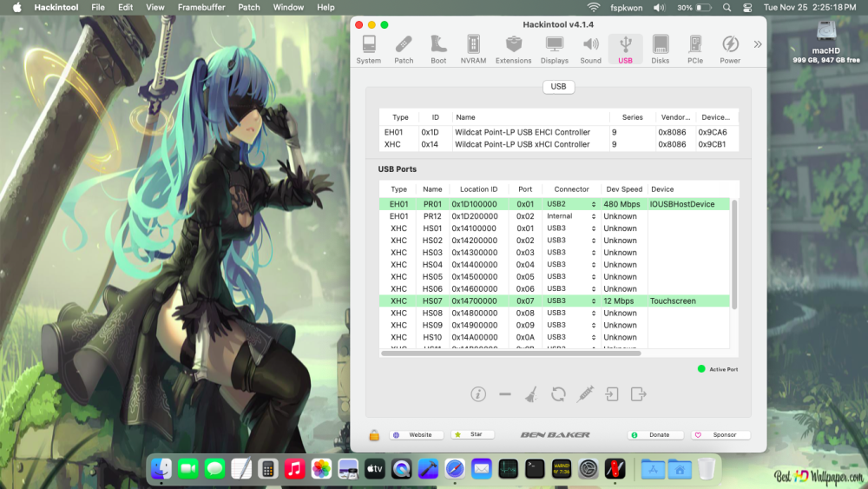868x489 pixels.
Task: Select the USB toolbar section
Action: click(625, 50)
